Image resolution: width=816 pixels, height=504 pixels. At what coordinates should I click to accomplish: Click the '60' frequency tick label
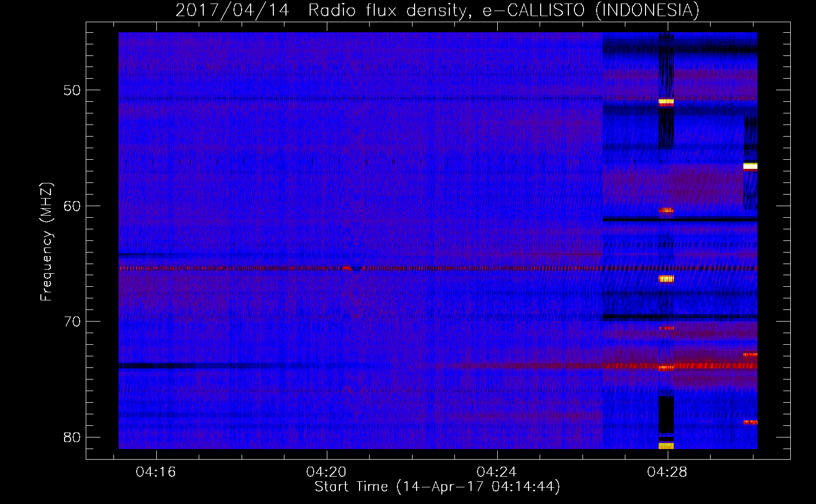point(72,206)
